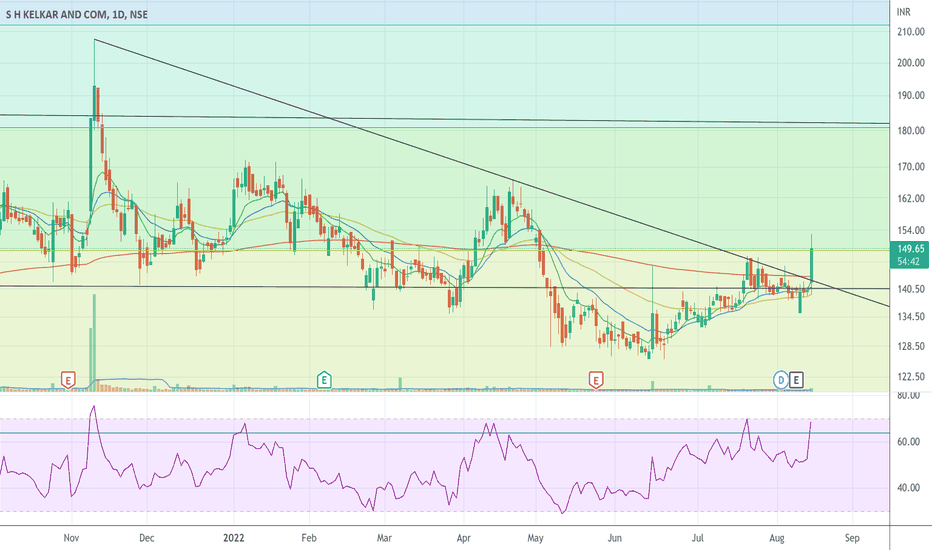Image resolution: width=932 pixels, height=550 pixels.
Task: Click the 134.50 price axis label
Action: (911, 317)
